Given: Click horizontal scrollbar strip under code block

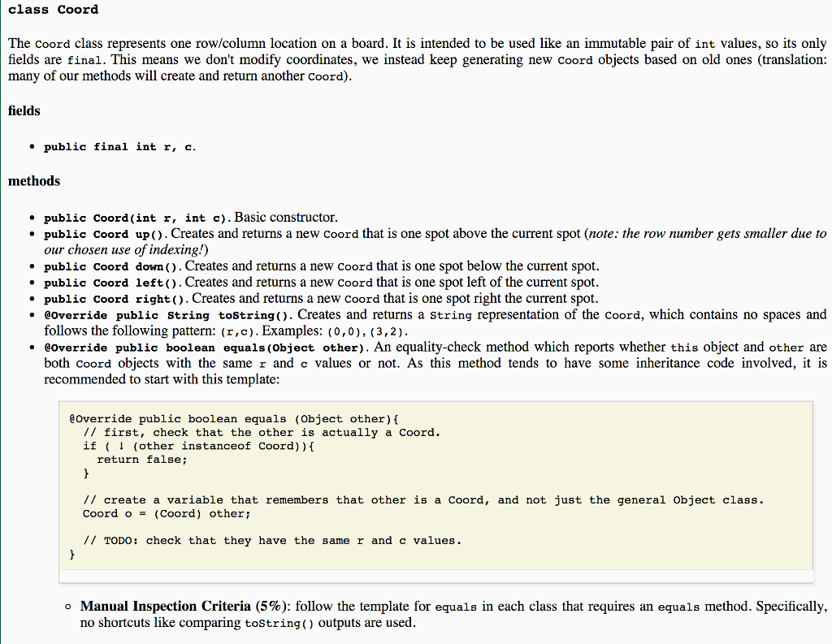Looking at the screenshot, I should pyautogui.click(x=435, y=577).
